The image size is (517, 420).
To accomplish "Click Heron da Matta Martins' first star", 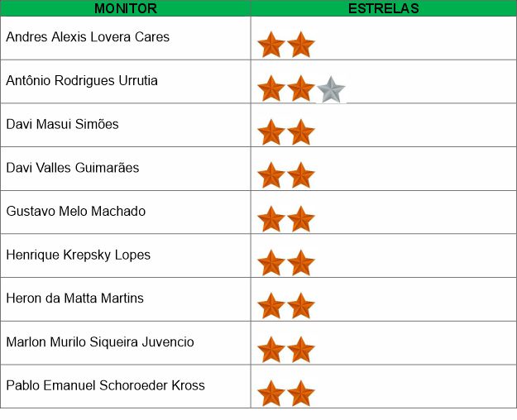I will point(271,306).
